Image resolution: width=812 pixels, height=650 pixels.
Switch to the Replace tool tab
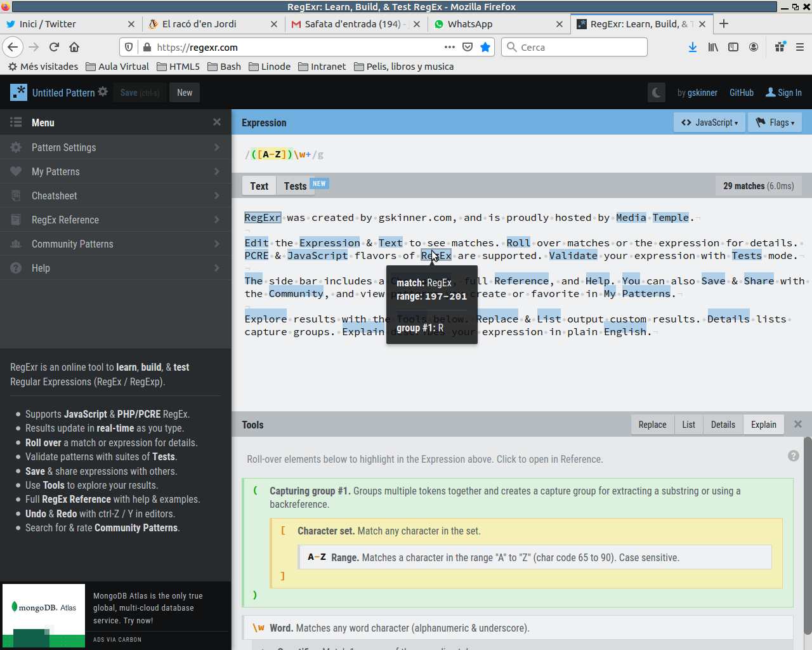(652, 425)
